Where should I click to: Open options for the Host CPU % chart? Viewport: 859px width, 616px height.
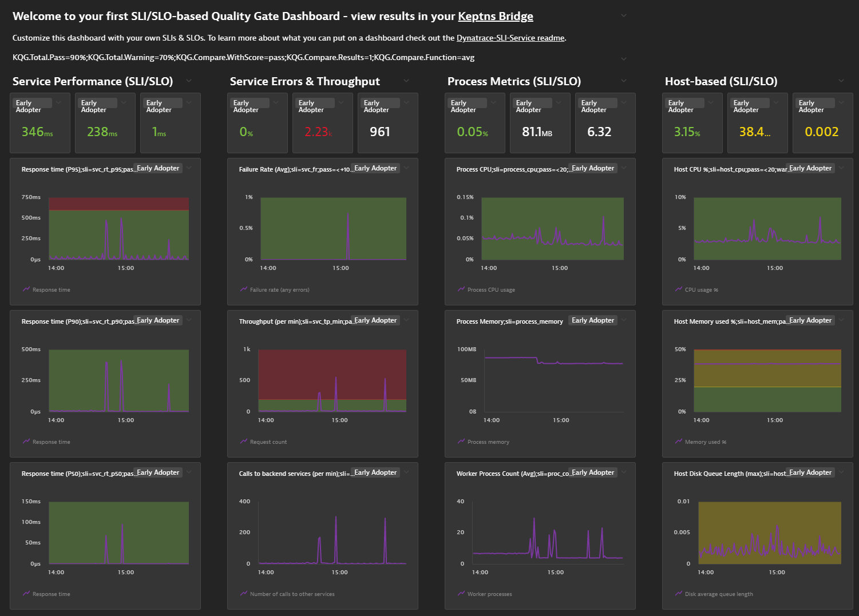841,168
